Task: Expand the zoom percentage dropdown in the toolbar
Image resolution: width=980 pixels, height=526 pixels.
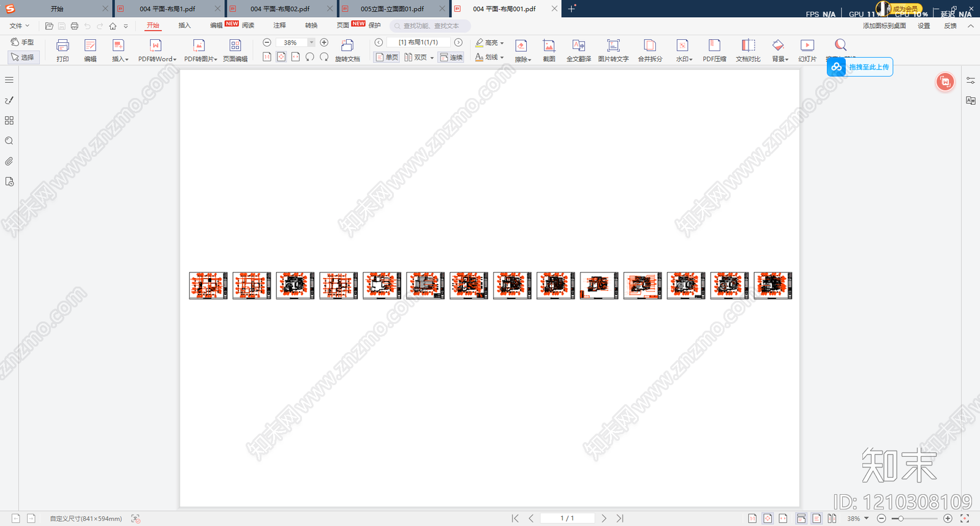Action: coord(311,42)
